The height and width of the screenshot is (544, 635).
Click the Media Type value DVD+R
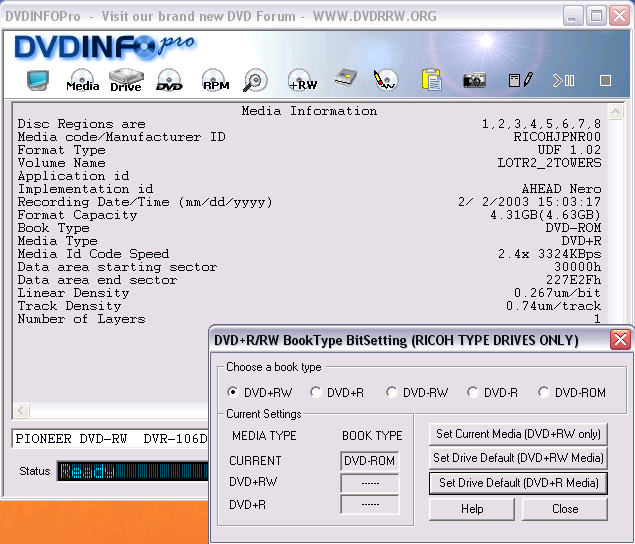point(581,241)
